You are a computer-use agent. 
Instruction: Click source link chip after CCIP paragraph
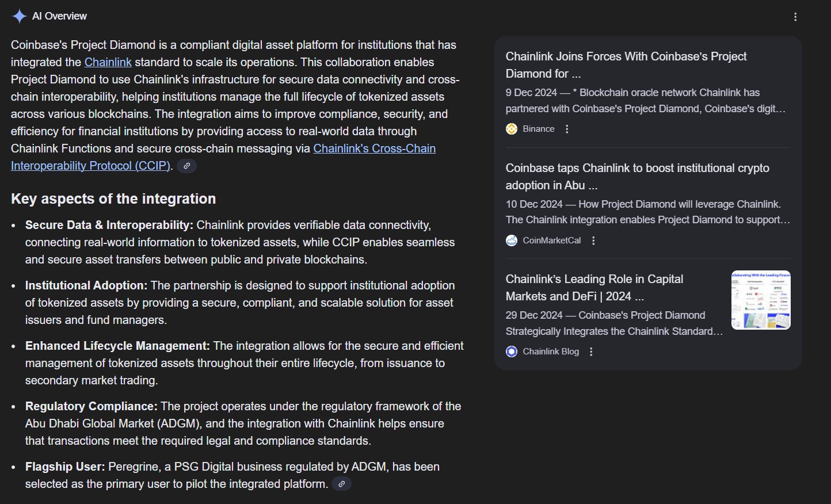tap(186, 166)
